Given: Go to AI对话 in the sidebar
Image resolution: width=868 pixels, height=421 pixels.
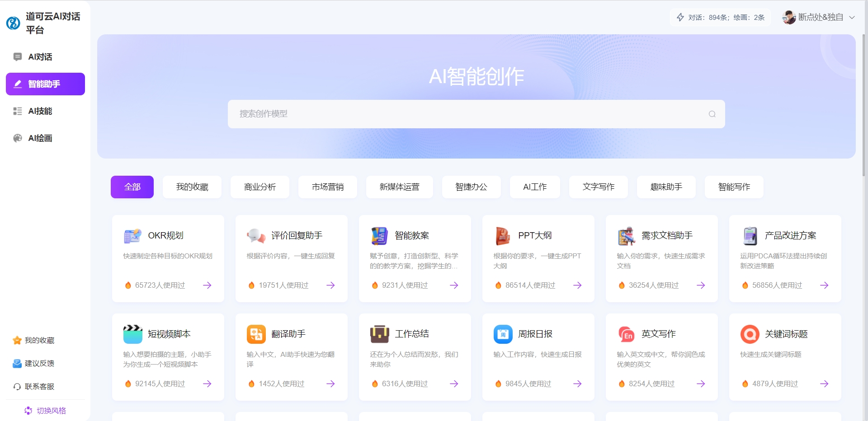Looking at the screenshot, I should click(x=40, y=57).
